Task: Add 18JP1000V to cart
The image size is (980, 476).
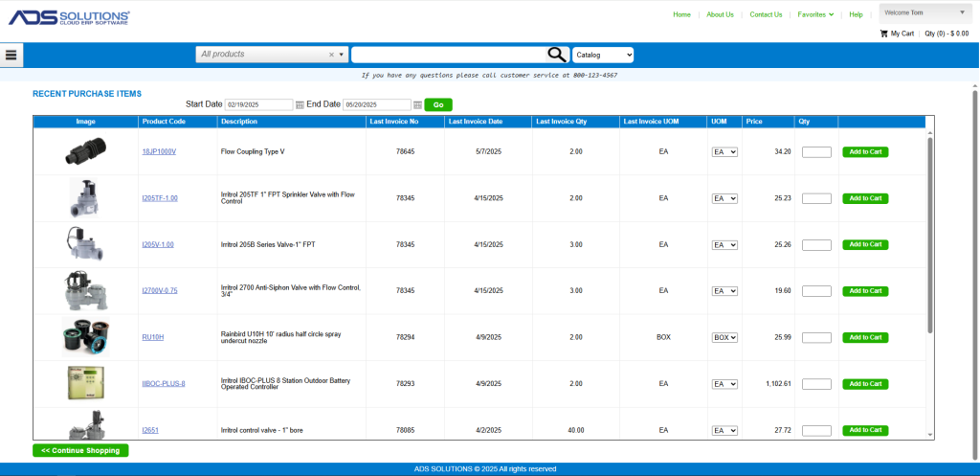Action: 865,152
